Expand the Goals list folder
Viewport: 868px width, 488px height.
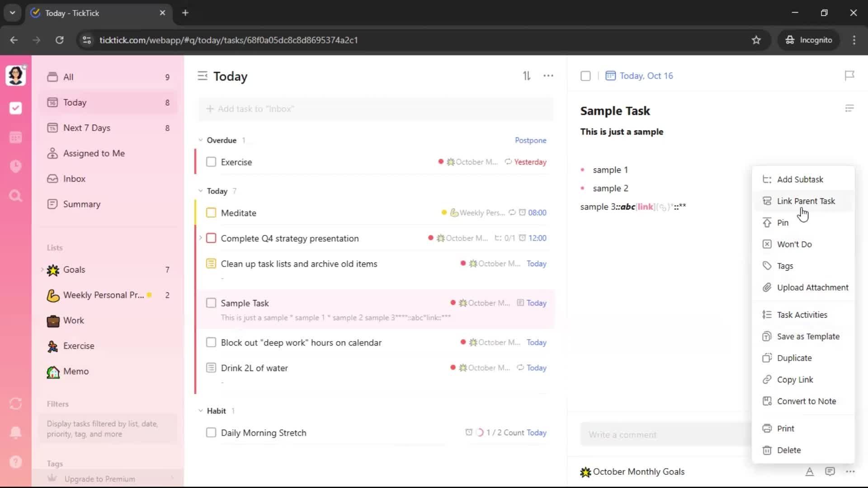point(42,270)
